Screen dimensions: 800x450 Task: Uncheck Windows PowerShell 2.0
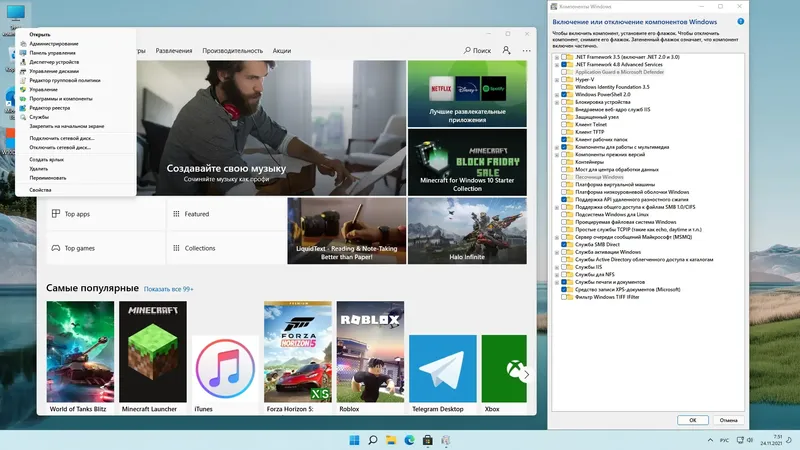[x=564, y=94]
